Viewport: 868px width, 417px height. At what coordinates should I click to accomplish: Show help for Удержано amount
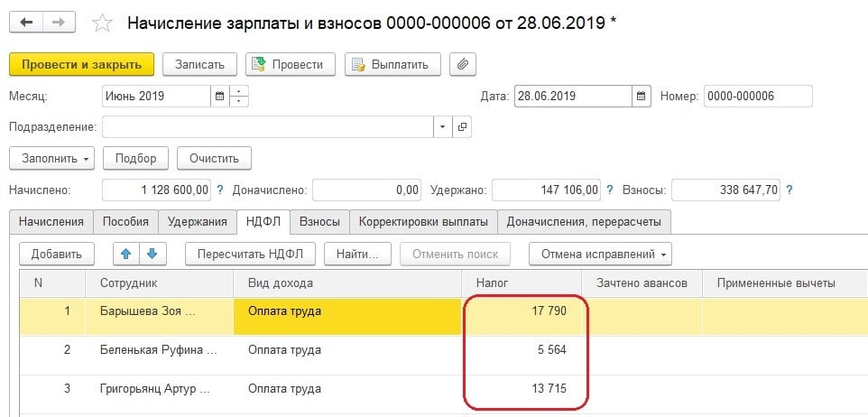tap(609, 190)
